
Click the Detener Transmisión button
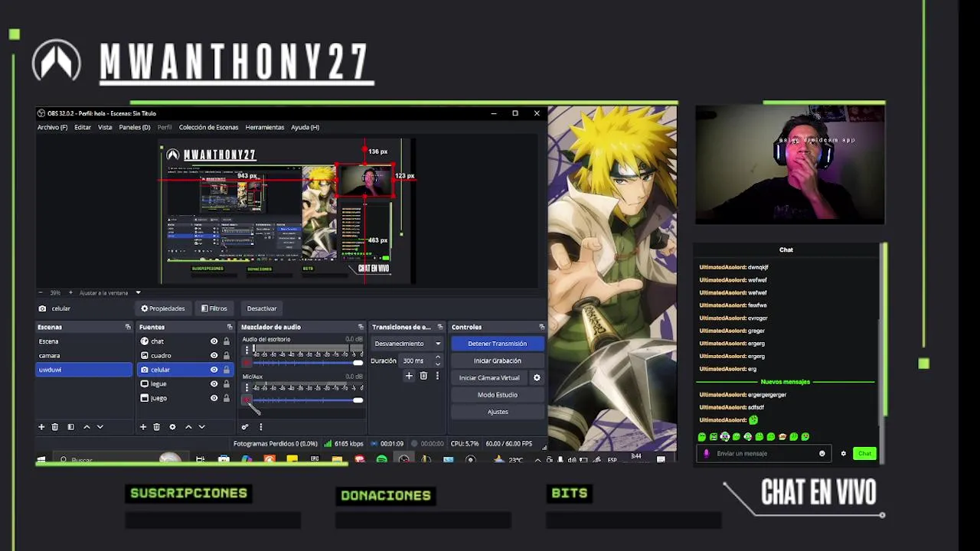pyautogui.click(x=498, y=344)
